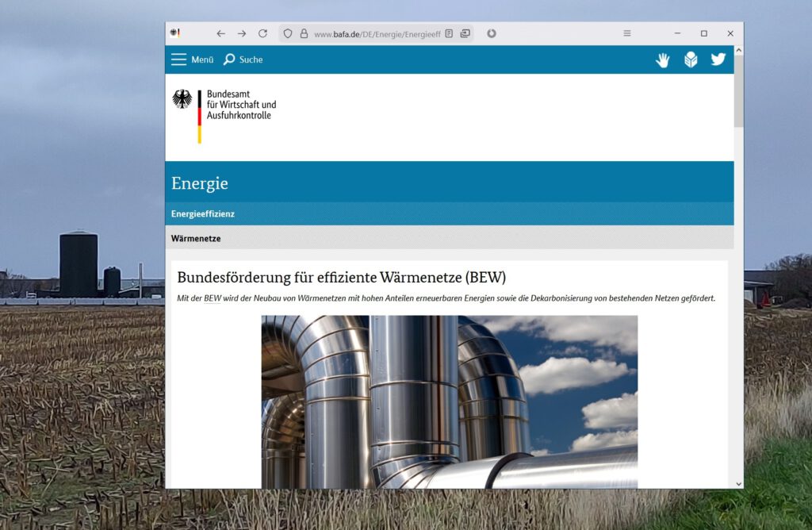
Task: Click the search magnifier icon
Action: (x=230, y=59)
